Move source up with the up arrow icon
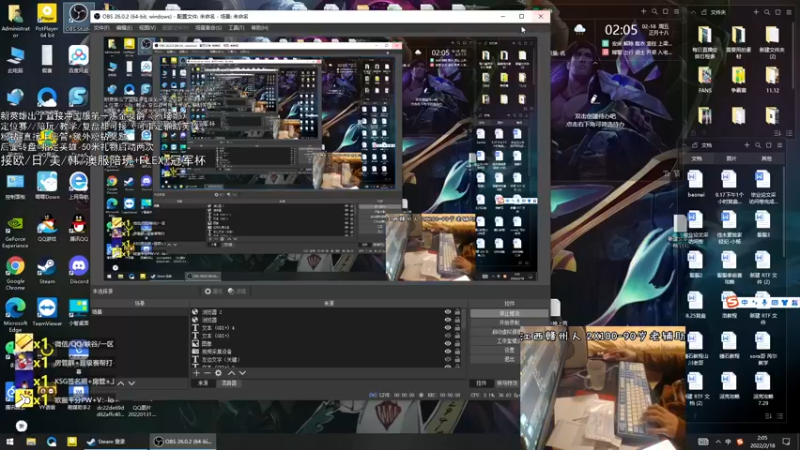 tap(231, 373)
